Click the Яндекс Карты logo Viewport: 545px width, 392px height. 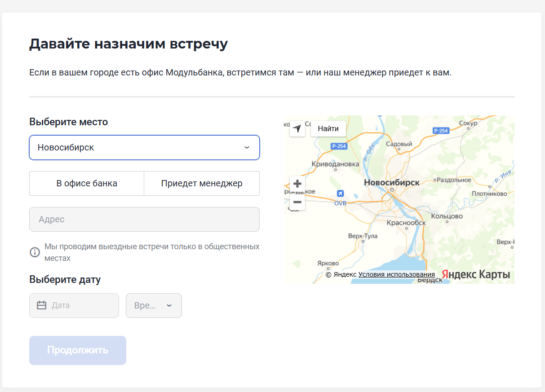(x=476, y=274)
